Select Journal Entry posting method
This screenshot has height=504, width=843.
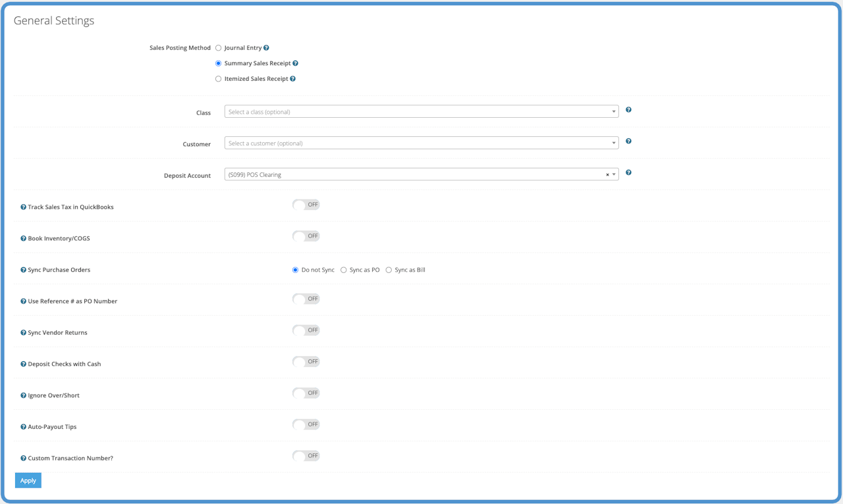219,48
